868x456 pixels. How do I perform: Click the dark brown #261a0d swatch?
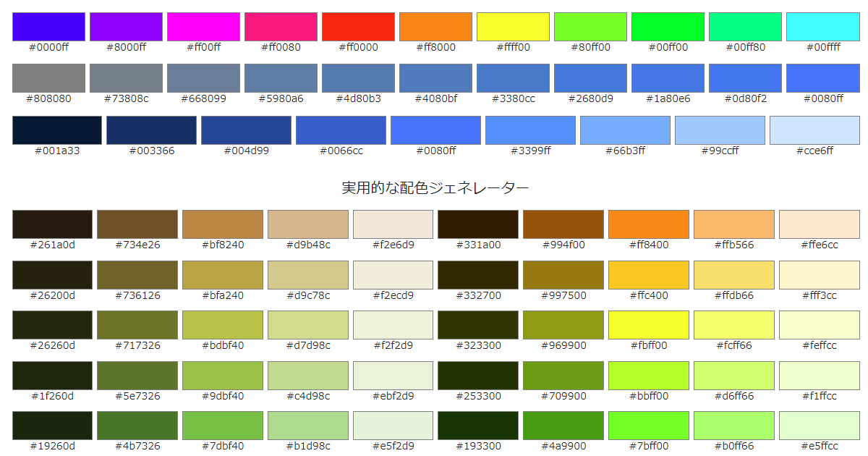coord(52,224)
